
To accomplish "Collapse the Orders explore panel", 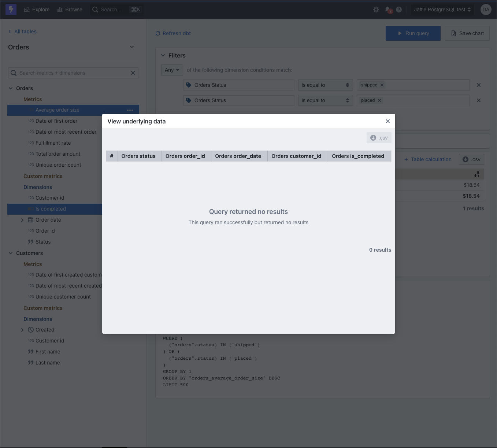I will (131, 47).
